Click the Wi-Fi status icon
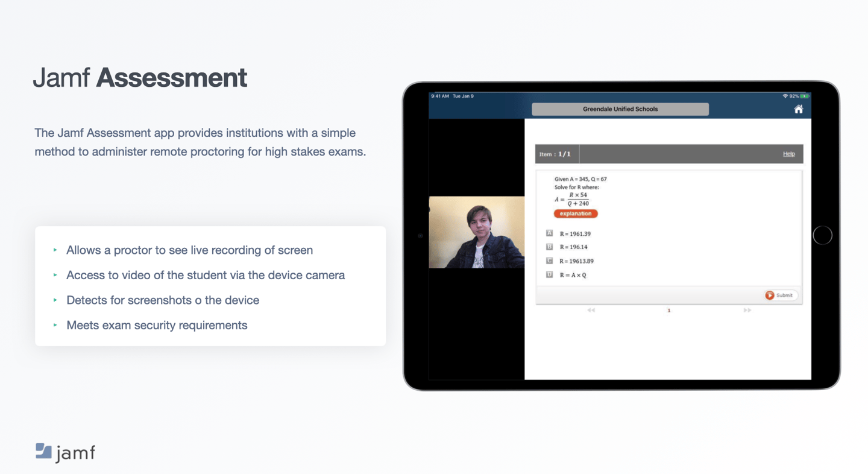The width and height of the screenshot is (868, 474). 785,96
